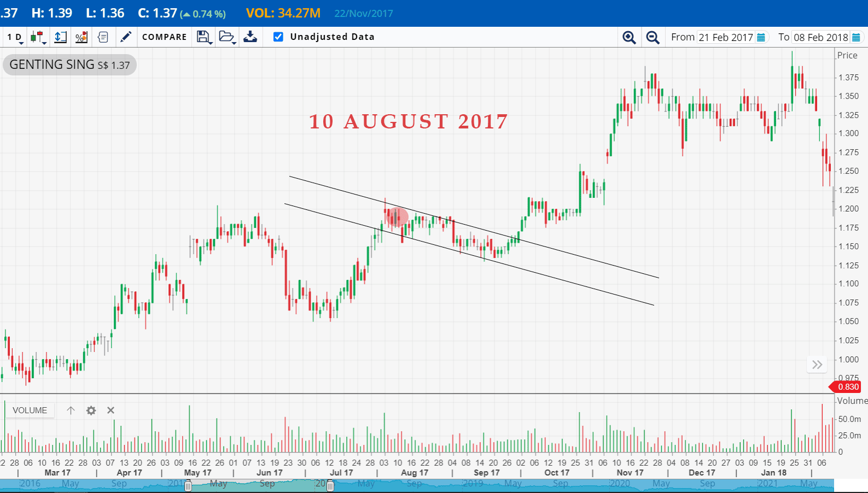The image size is (868, 493).
Task: Open the save chart dropdown
Action: (204, 37)
